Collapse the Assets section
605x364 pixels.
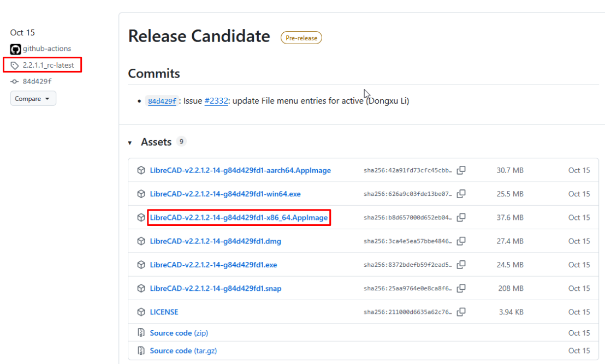pyautogui.click(x=130, y=142)
